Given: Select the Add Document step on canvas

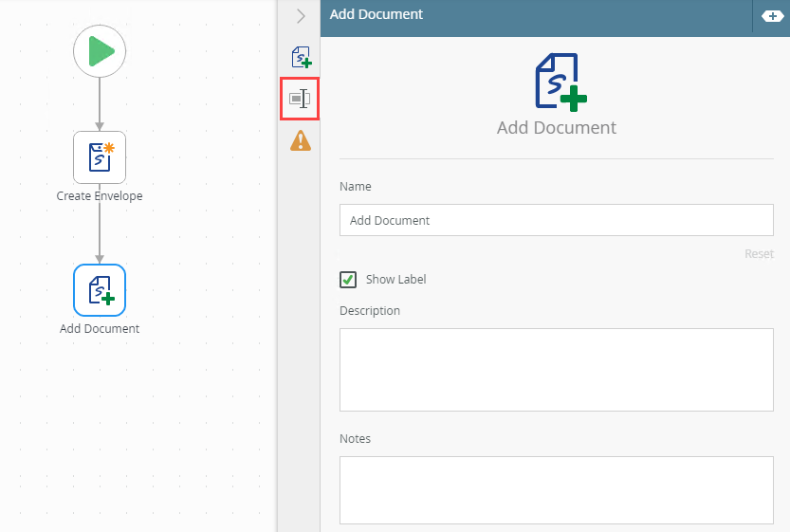Looking at the screenshot, I should (x=100, y=290).
